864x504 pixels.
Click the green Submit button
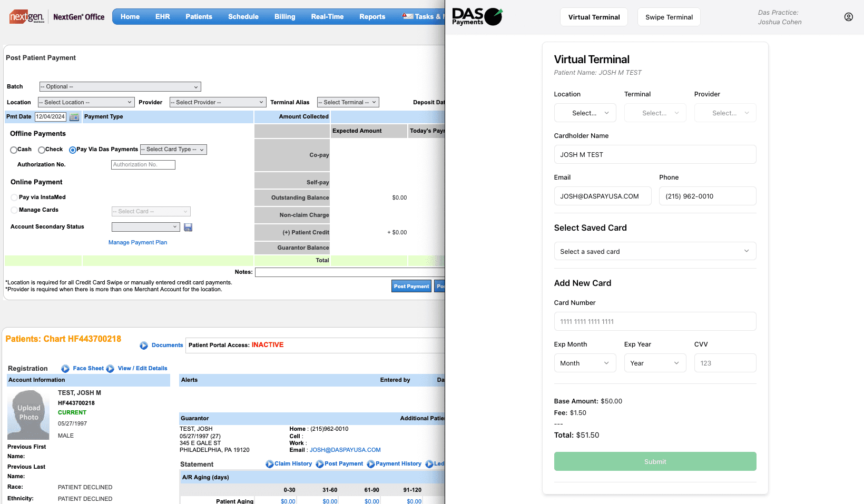(x=655, y=461)
